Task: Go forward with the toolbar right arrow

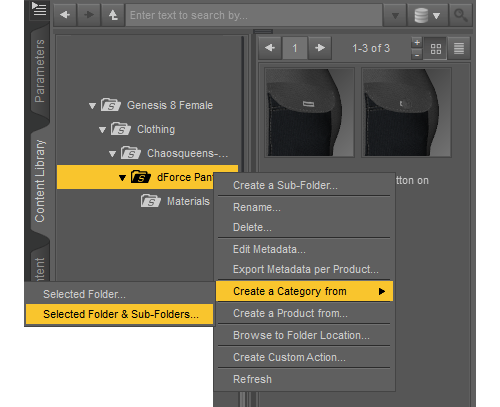Action: (x=89, y=15)
